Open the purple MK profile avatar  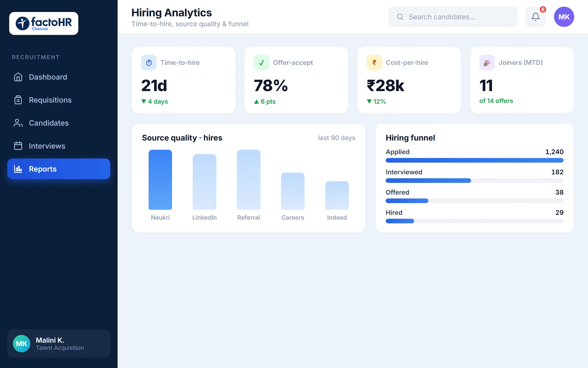564,17
